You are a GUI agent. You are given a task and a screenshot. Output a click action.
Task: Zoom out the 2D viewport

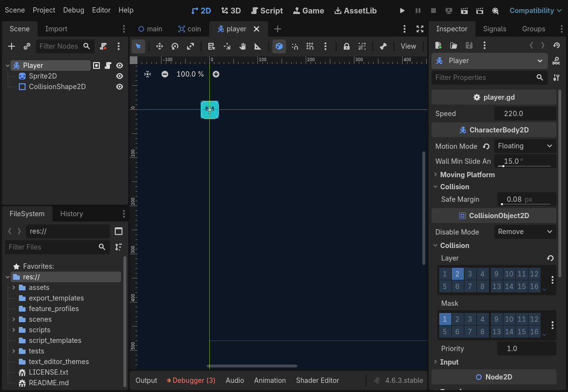click(165, 74)
